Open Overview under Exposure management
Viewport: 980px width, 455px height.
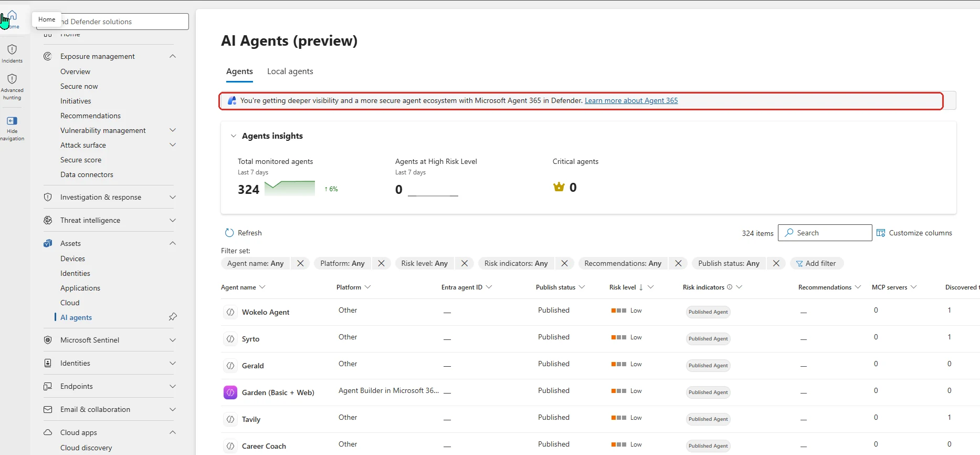coord(75,71)
